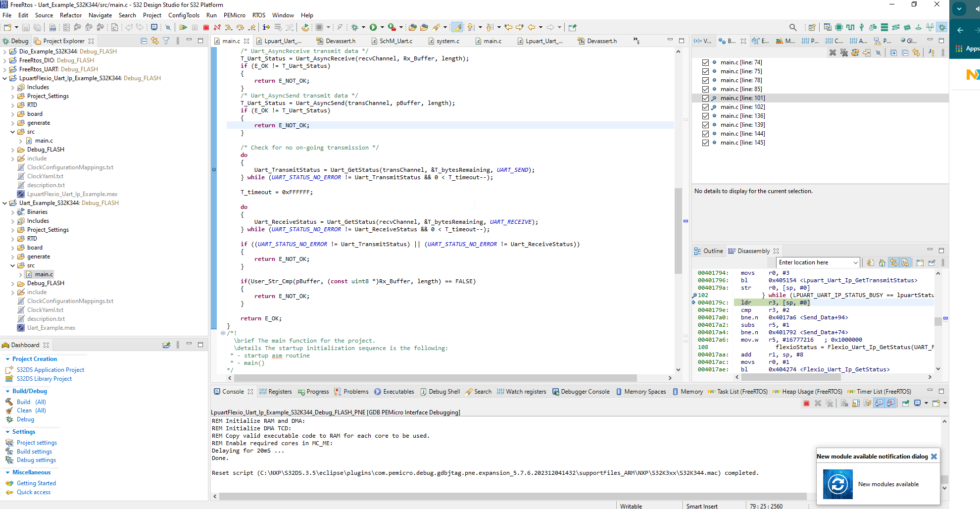Viewport: 980px width, 509px height.
Task: Collapse the Project Creation section in Dashboard
Action: point(7,359)
